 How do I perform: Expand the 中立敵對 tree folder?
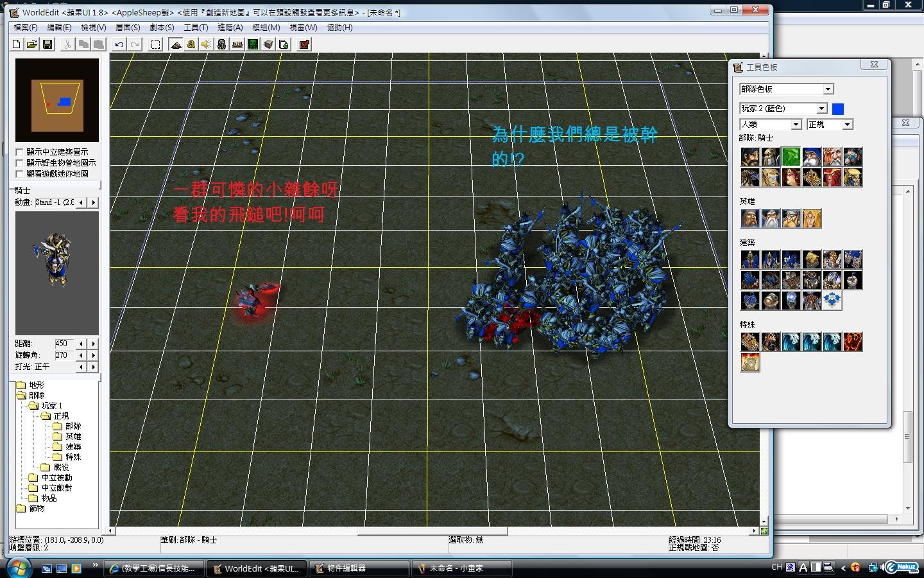pyautogui.click(x=34, y=488)
